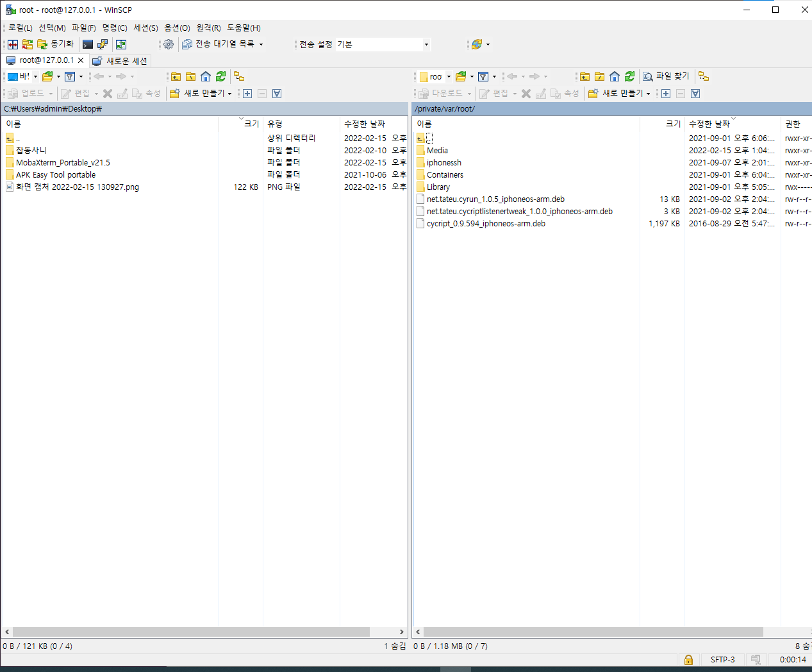Screen dimensions: 812x672
Task: Open preferences gear icon
Action: pos(169,44)
